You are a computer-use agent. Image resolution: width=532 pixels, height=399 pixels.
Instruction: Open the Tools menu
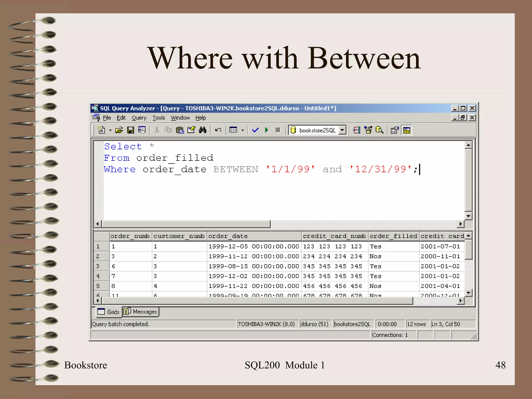coord(159,118)
